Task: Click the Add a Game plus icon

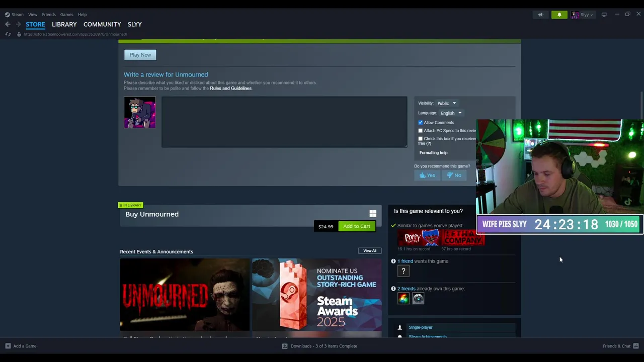Action: coord(8,346)
